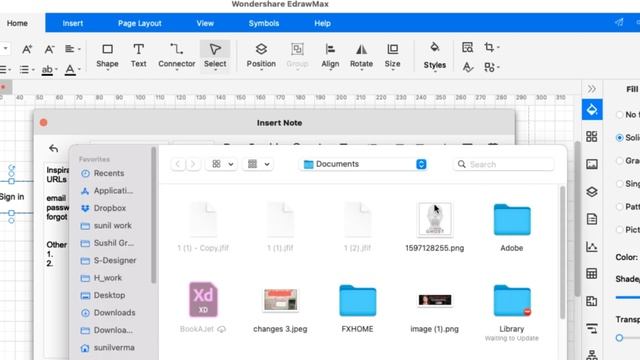Open the layers icon in right sidebar
640x360 pixels.
pos(592,191)
